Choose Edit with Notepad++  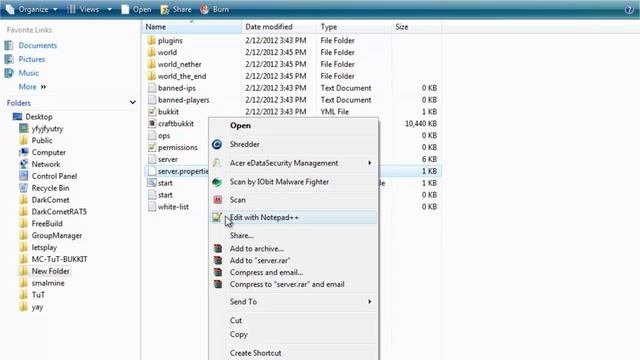coord(293,218)
